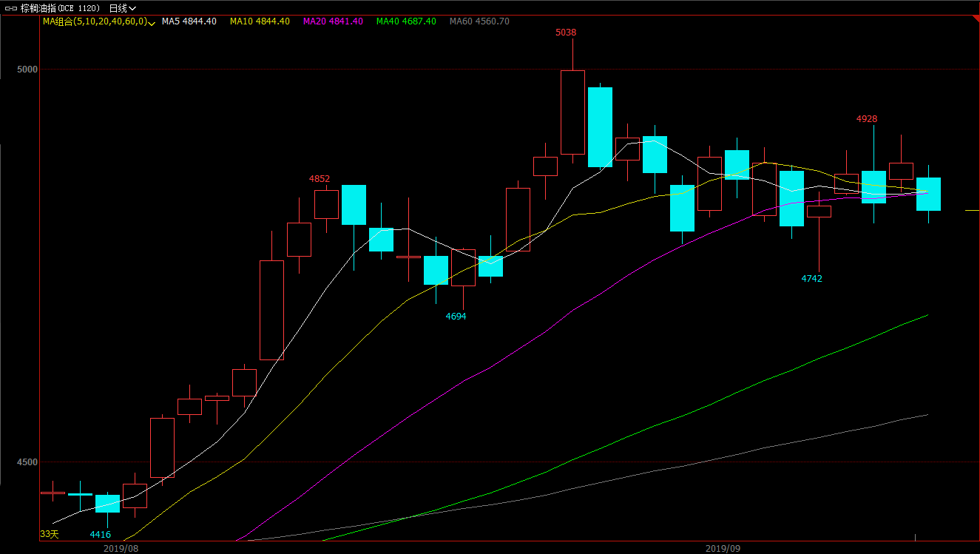
Task: Click the 33天 day-count label
Action: (x=49, y=534)
